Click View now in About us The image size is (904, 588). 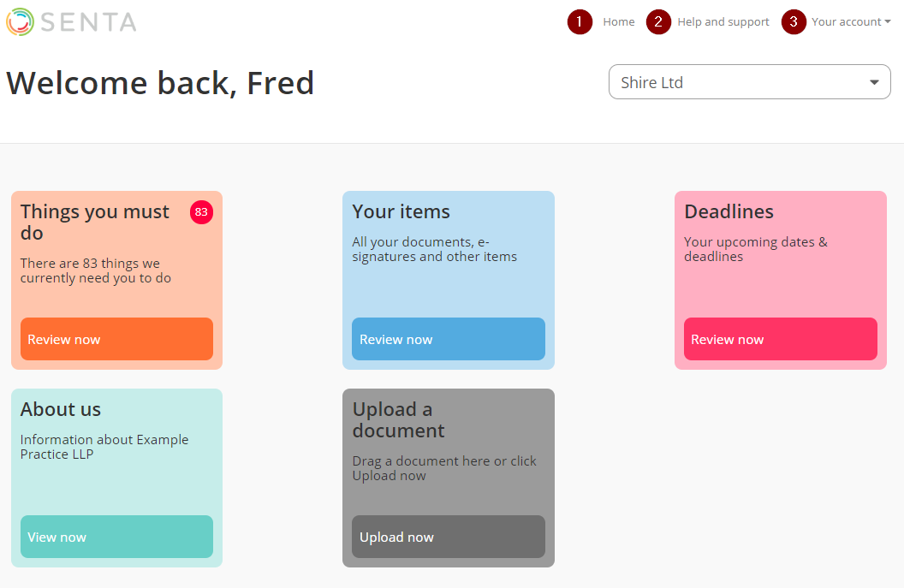116,537
